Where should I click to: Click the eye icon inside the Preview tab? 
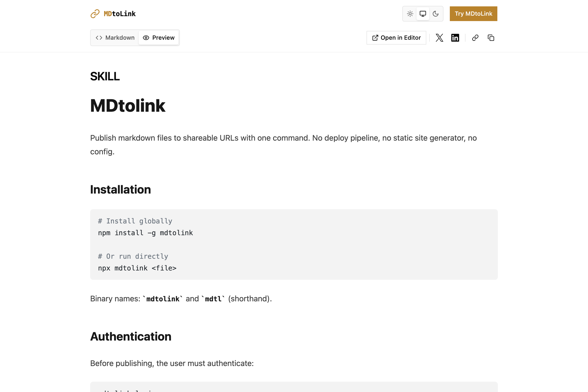click(146, 37)
